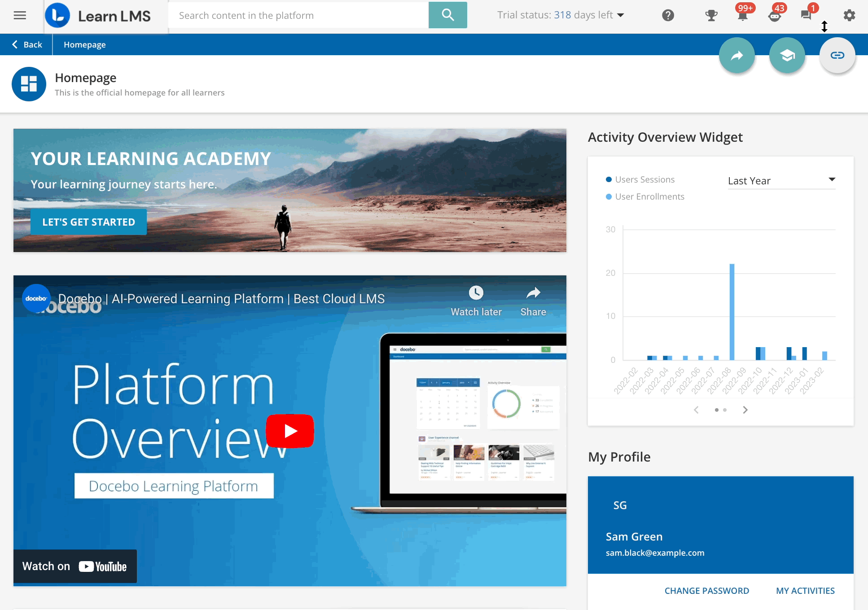Image resolution: width=868 pixels, height=610 pixels.
Task: Click MY ACTIVITIES link
Action: click(806, 591)
